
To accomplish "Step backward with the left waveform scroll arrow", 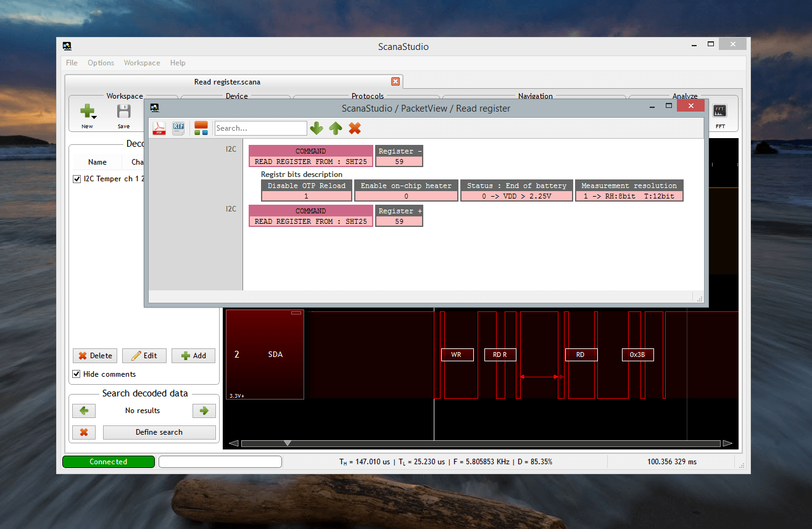I will click(233, 443).
